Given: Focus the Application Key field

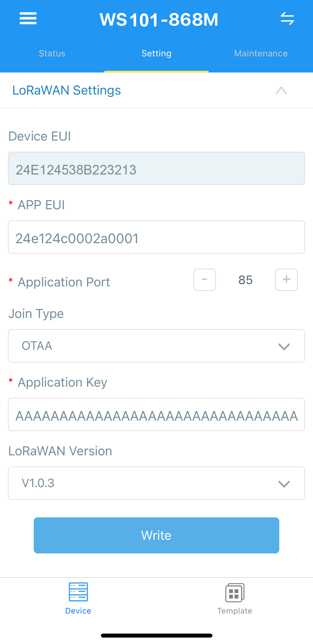Looking at the screenshot, I should pyautogui.click(x=156, y=415).
